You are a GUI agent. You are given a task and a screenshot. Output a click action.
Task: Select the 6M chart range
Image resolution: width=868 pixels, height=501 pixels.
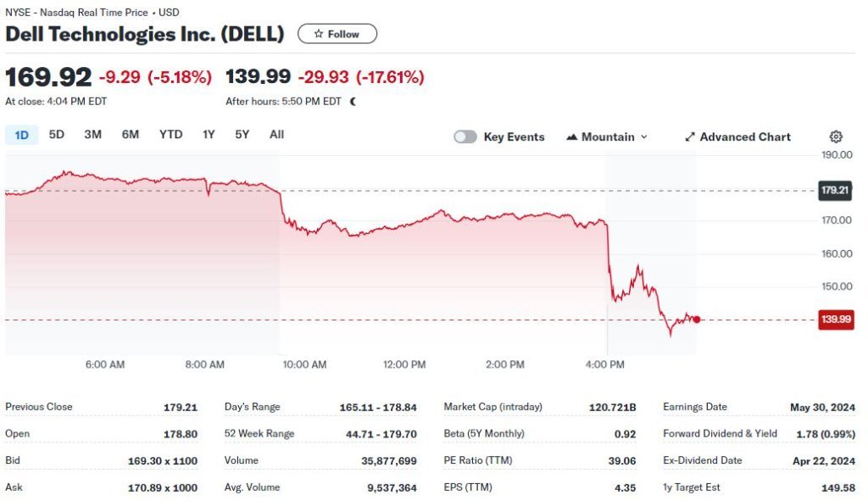131,134
